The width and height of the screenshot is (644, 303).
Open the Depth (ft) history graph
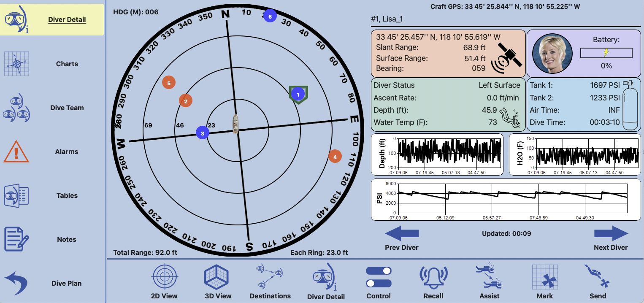[x=437, y=154]
